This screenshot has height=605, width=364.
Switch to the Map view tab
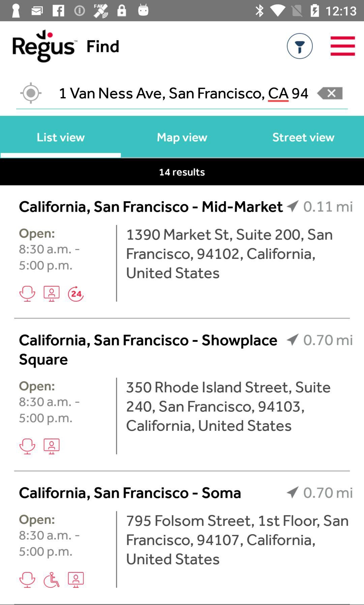coord(182,137)
